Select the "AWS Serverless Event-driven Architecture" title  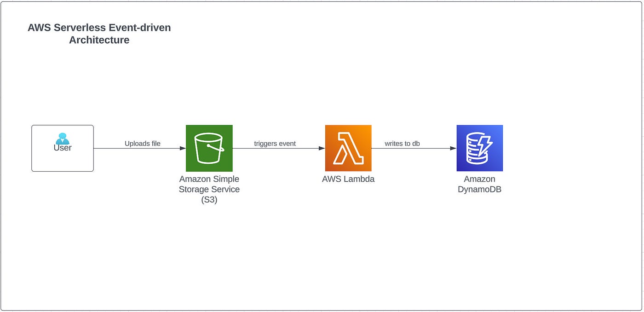(99, 34)
